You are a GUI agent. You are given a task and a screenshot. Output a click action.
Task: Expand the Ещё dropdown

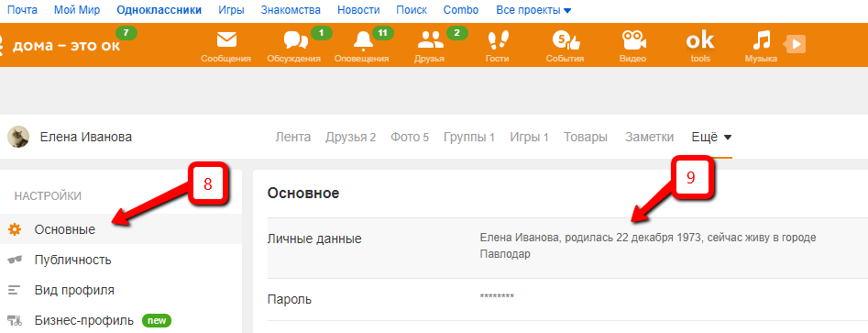(711, 138)
